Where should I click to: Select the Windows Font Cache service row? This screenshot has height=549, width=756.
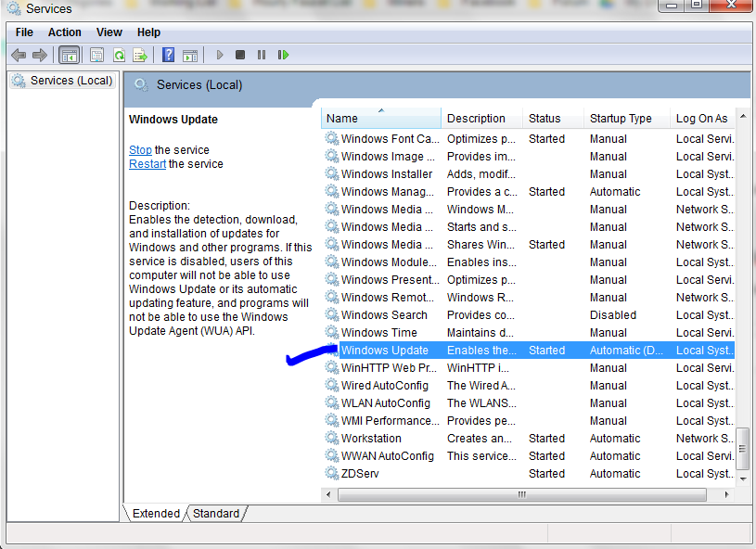(x=528, y=139)
